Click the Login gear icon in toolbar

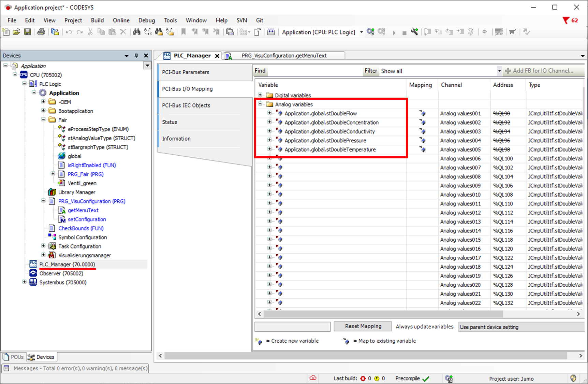pos(370,32)
